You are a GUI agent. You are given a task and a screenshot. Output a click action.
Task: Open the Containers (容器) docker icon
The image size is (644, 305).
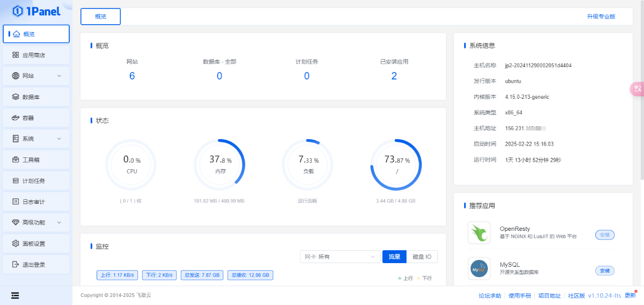pyautogui.click(x=16, y=118)
